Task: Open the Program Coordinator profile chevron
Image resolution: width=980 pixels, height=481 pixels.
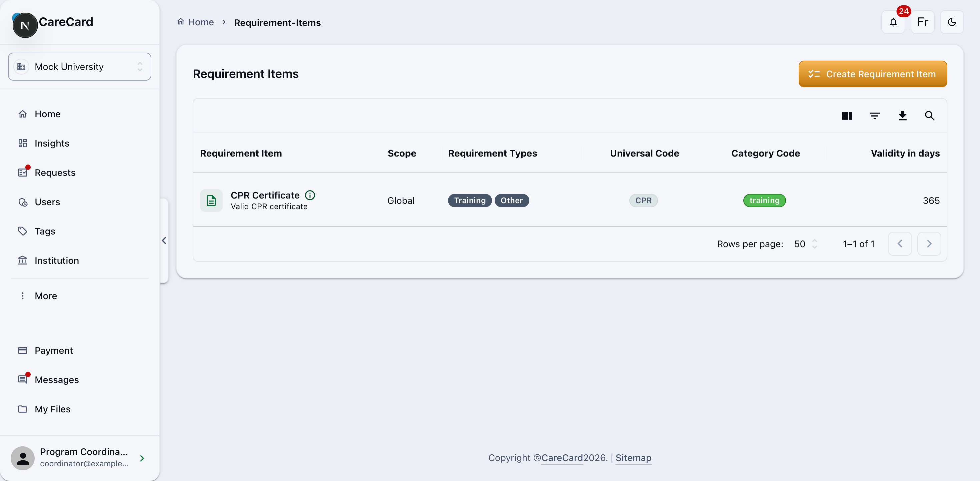Action: [142, 458]
